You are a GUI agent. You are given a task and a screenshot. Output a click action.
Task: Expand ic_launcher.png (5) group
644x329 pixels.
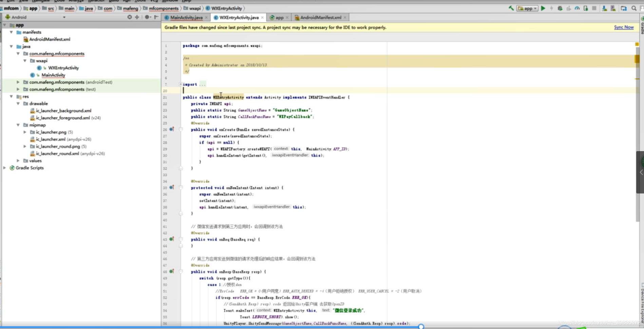tap(25, 132)
